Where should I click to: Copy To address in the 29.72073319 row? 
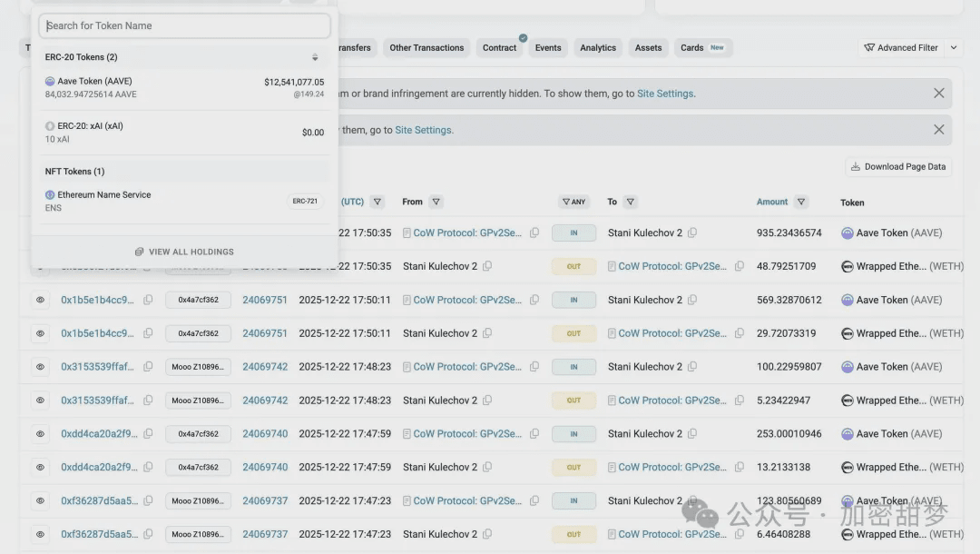click(740, 333)
